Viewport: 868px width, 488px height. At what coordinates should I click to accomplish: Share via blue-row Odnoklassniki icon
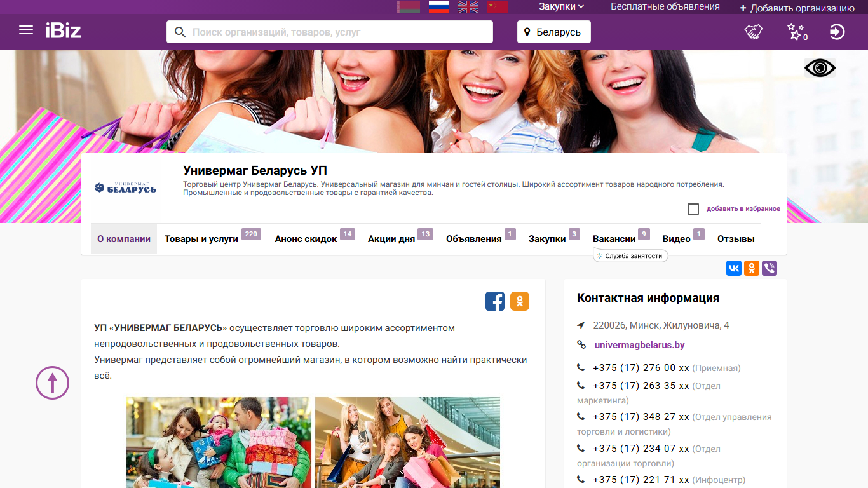tap(752, 268)
